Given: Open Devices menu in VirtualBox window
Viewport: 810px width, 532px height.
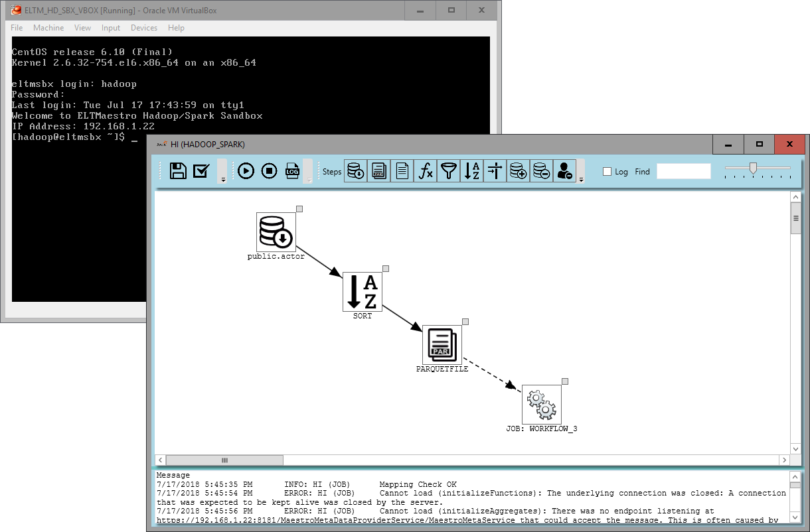Looking at the screenshot, I should [x=144, y=28].
